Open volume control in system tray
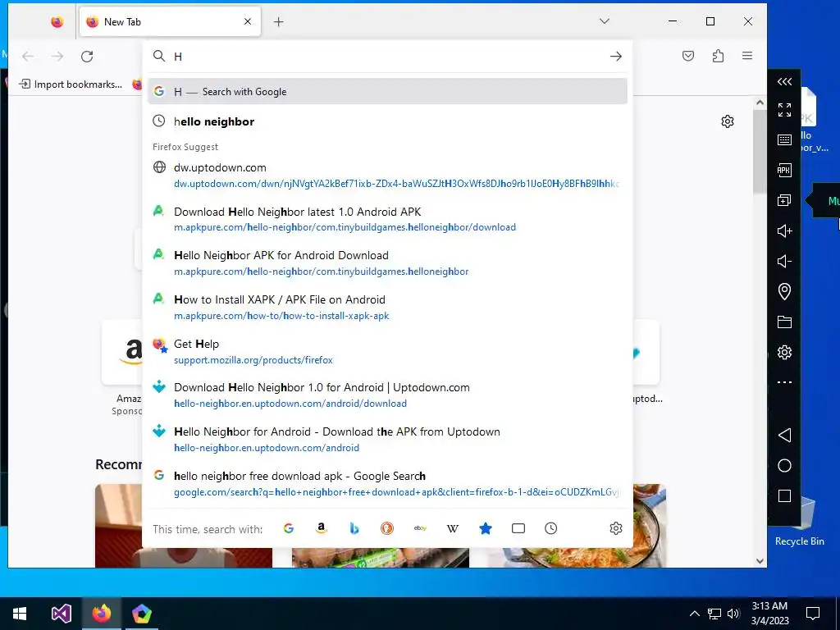The width and height of the screenshot is (840, 630). coord(733,614)
